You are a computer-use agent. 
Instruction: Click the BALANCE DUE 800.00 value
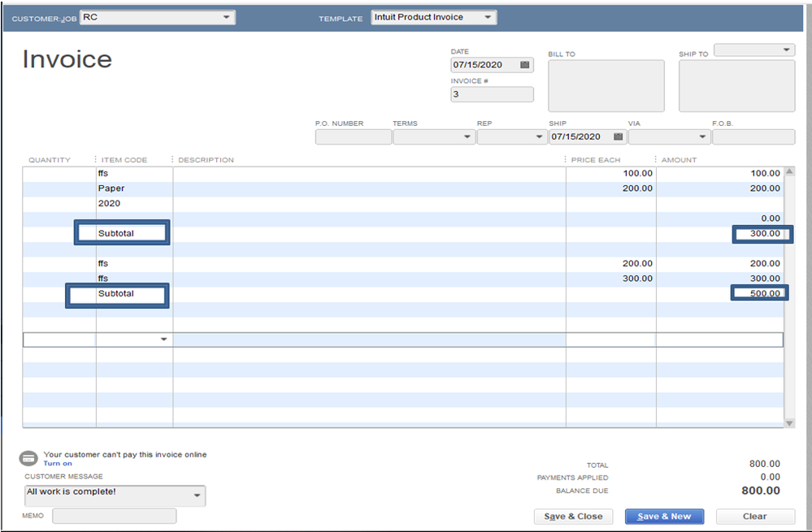click(x=760, y=491)
